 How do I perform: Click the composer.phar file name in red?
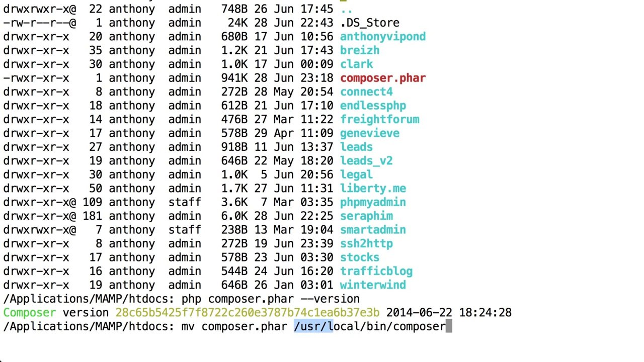coord(383,78)
